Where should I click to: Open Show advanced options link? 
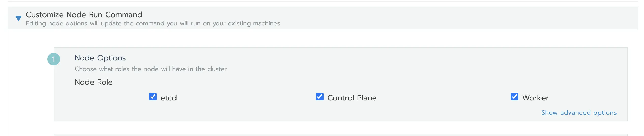(x=579, y=113)
